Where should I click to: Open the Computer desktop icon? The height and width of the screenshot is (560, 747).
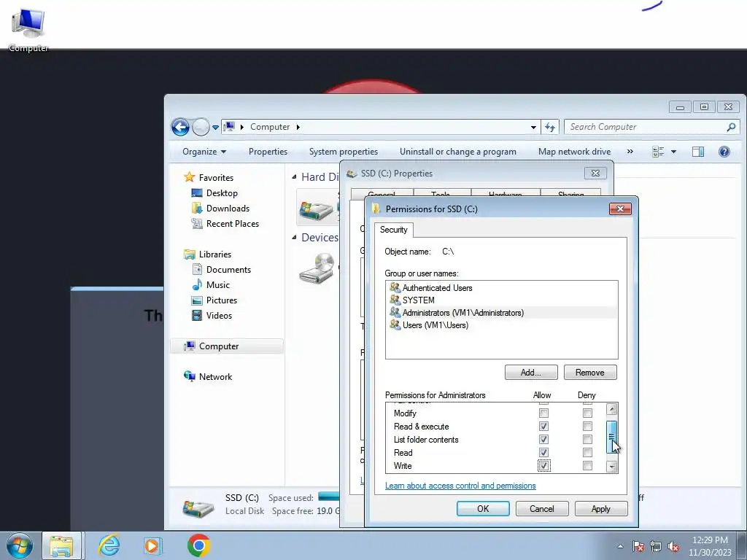[28, 28]
